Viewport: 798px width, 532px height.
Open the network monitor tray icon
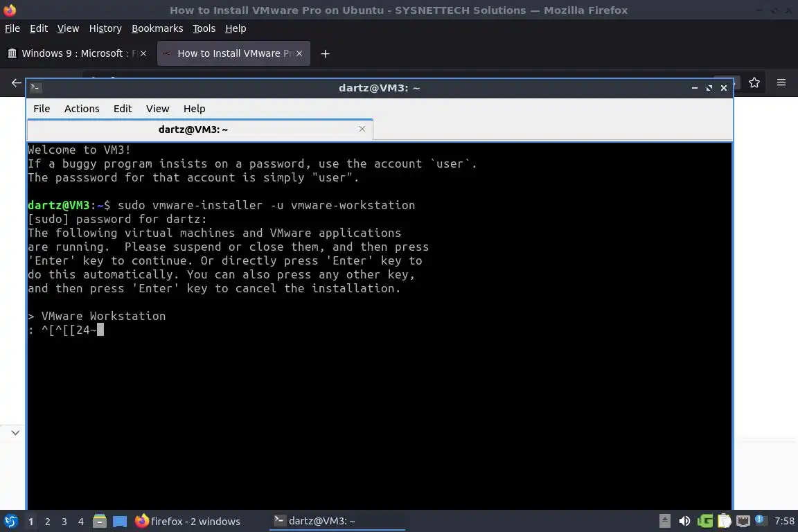coord(743,521)
